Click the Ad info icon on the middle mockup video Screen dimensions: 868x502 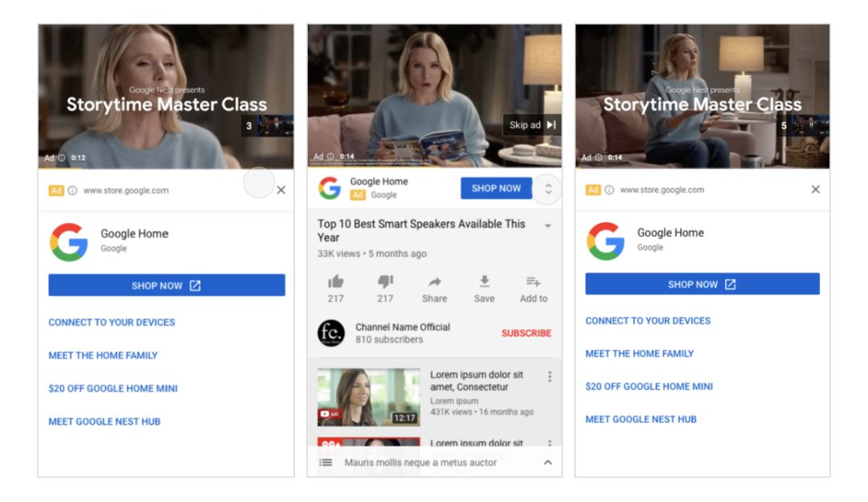pos(330,157)
